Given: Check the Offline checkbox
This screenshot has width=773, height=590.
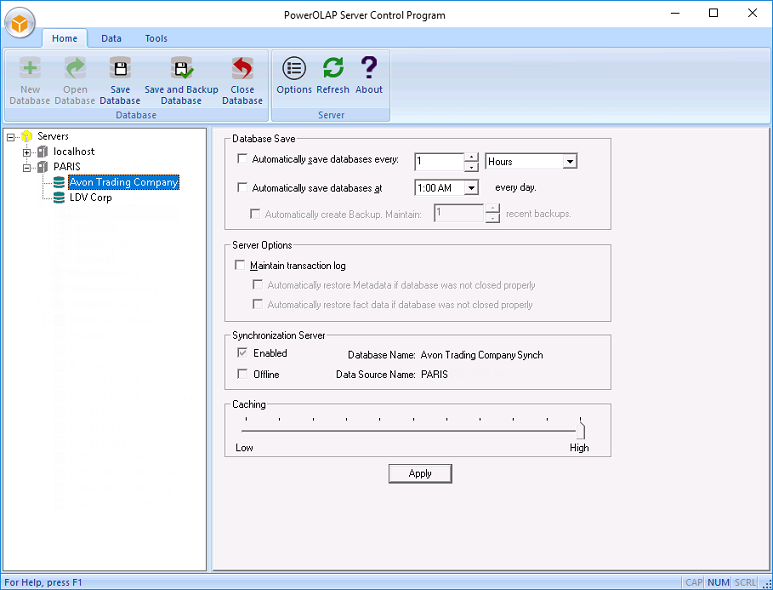Looking at the screenshot, I should [242, 374].
